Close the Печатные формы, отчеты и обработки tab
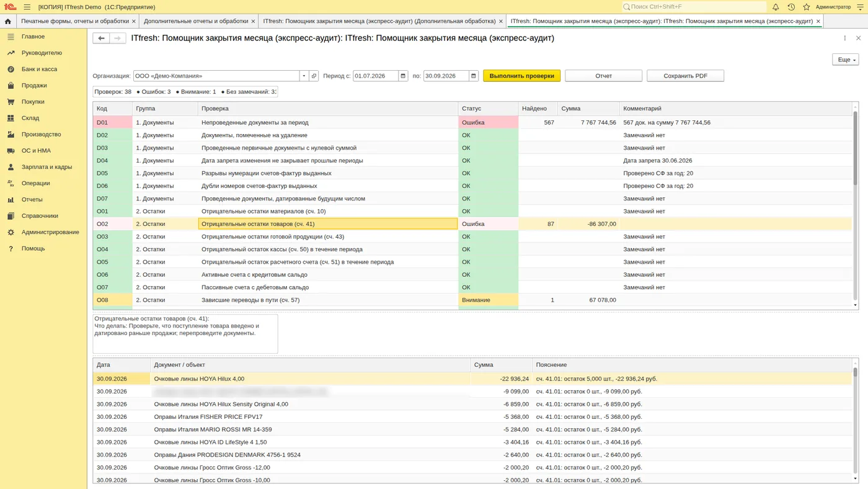The width and height of the screenshot is (868, 489). [134, 21]
